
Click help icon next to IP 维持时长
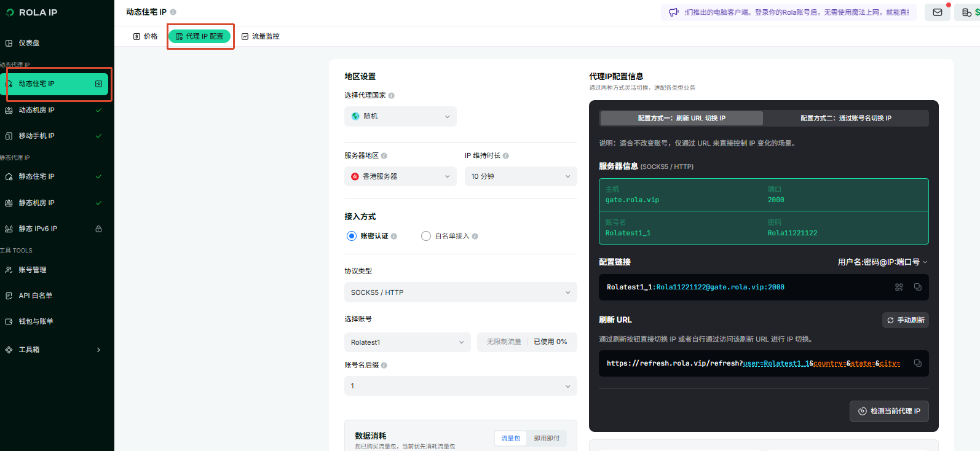point(505,155)
